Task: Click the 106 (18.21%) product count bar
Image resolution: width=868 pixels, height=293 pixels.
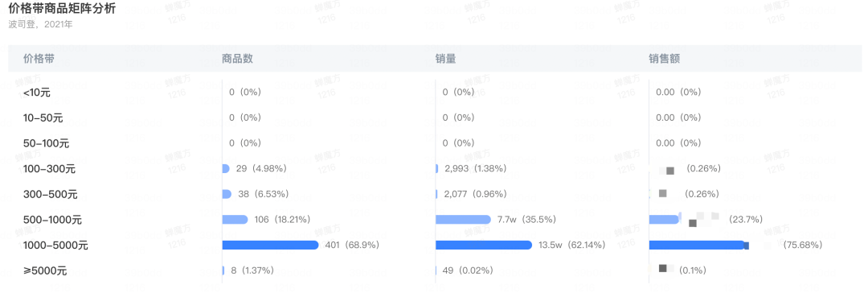Action: (x=235, y=220)
